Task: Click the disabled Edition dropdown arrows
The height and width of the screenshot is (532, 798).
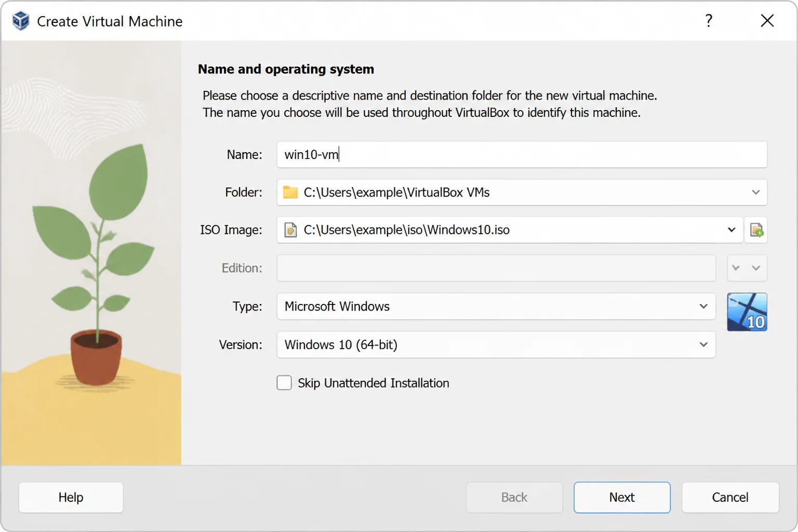Action: tap(747, 268)
